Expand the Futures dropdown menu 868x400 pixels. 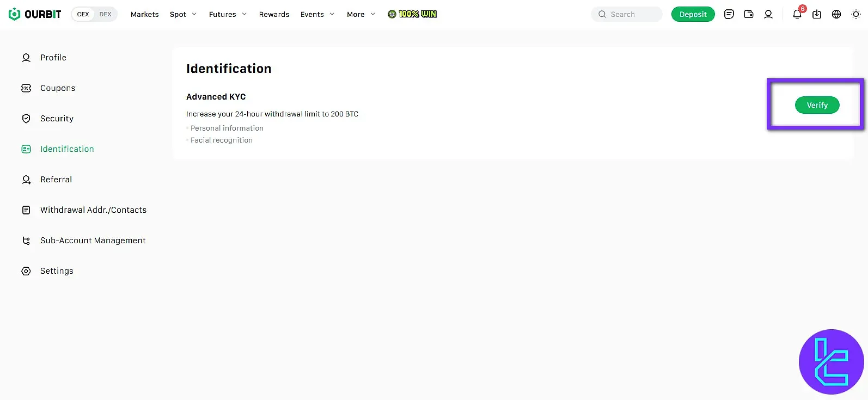click(228, 14)
